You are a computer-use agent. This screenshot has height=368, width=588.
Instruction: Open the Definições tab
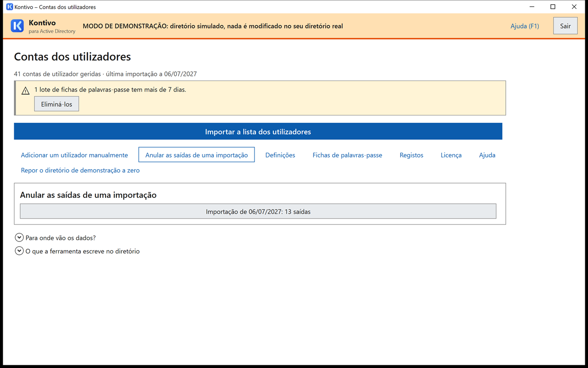(280, 155)
